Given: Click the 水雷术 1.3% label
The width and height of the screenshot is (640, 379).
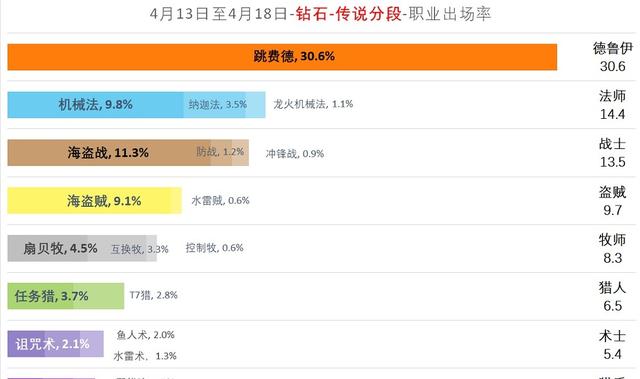Looking at the screenshot, I should pos(145,356).
